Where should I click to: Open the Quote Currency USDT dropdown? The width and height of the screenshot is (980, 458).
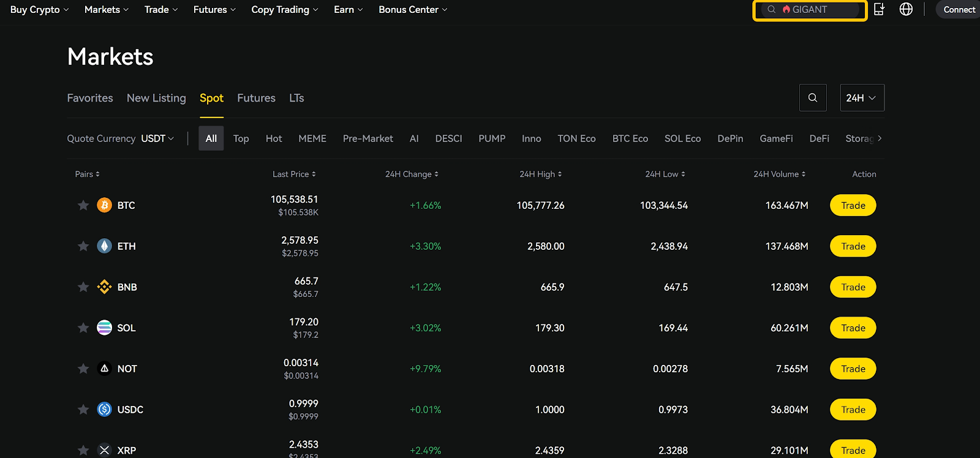pyautogui.click(x=157, y=138)
